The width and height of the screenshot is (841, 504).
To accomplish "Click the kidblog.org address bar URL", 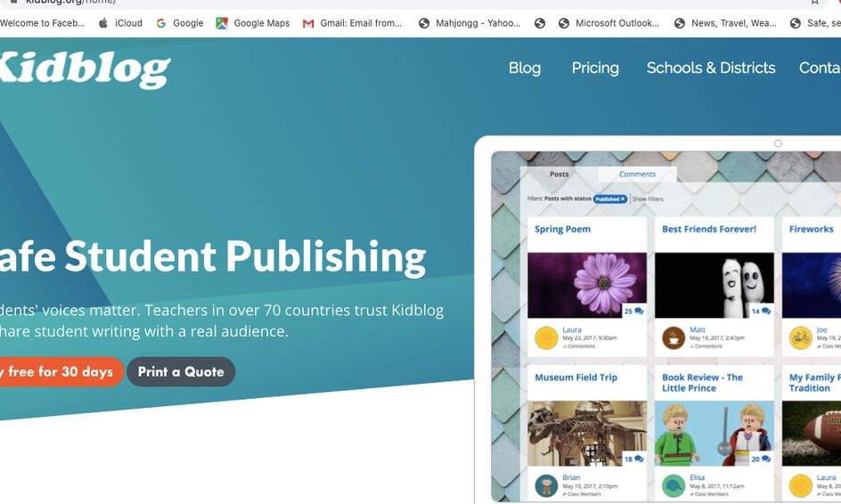I will [70, 2].
